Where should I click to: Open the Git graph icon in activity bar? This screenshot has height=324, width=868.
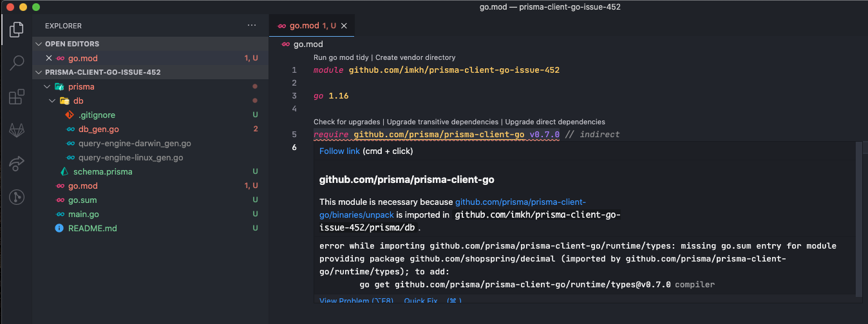(17, 198)
